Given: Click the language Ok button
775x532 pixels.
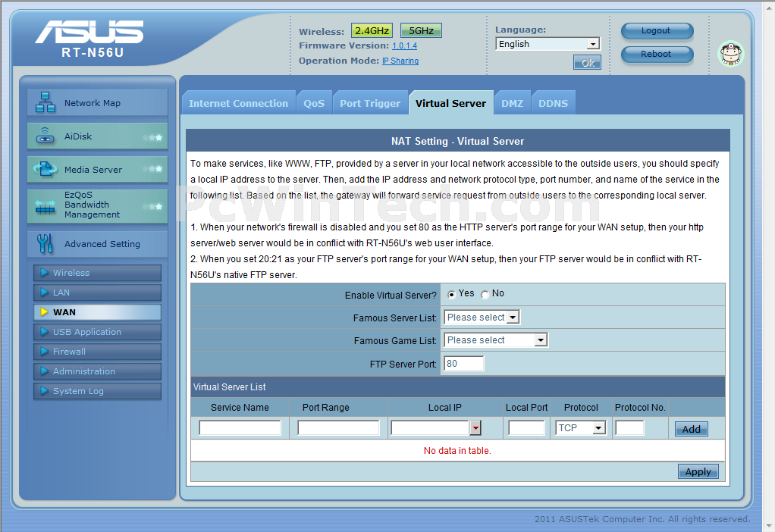Looking at the screenshot, I should (587, 63).
